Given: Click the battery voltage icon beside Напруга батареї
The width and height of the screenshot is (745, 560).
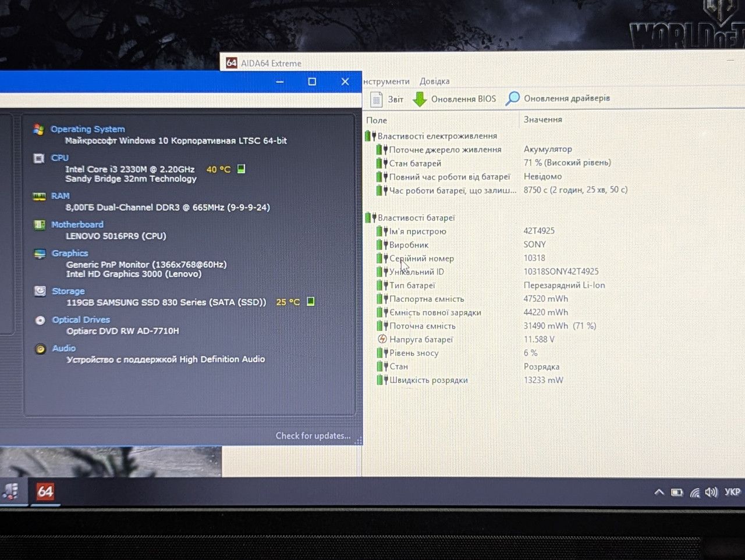Looking at the screenshot, I should (382, 339).
